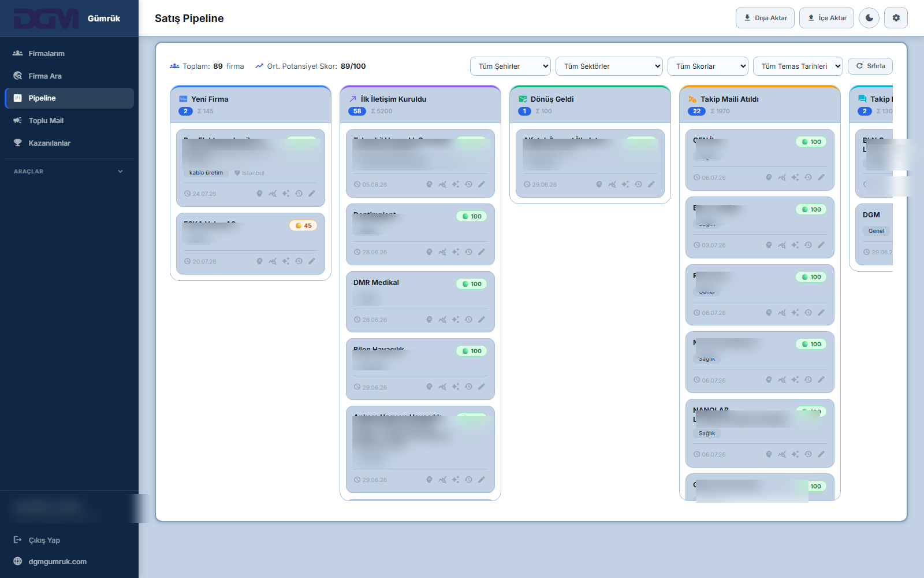
Task: Open history icon on the score 45 card
Action: coord(299,261)
